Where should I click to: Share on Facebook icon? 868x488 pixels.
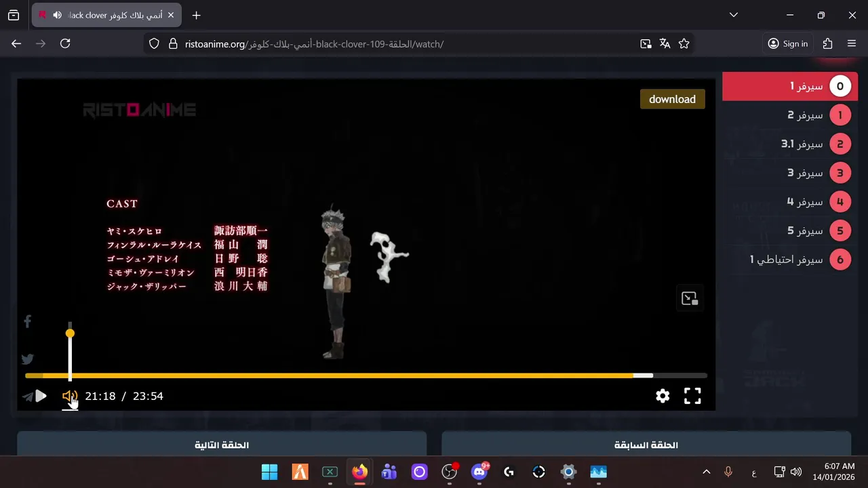(x=27, y=321)
